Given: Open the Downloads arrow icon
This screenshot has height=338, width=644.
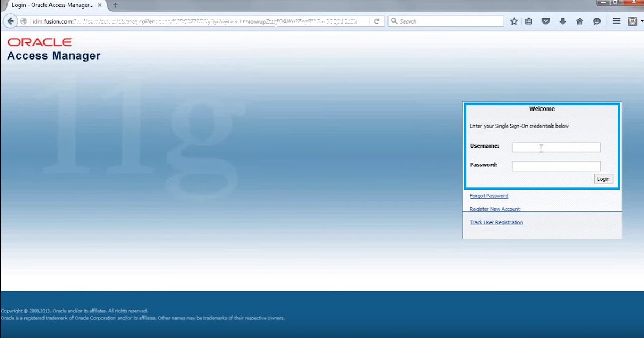Looking at the screenshot, I should (562, 21).
